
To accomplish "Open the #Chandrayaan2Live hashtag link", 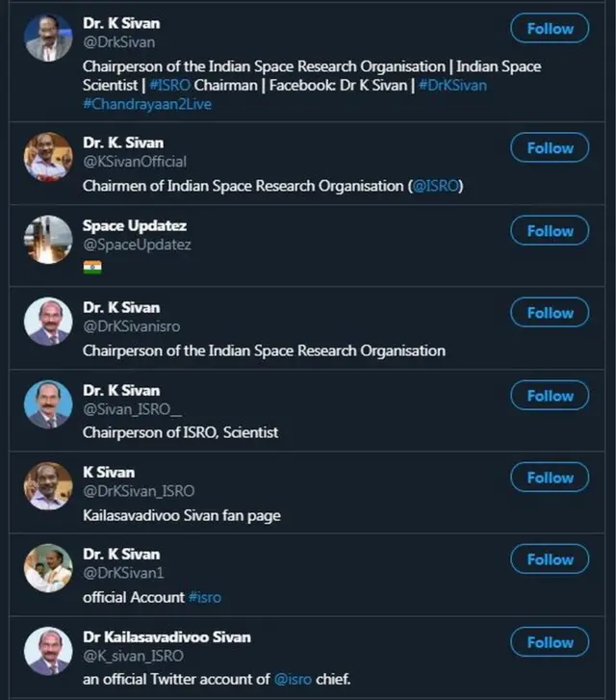I will [x=147, y=104].
